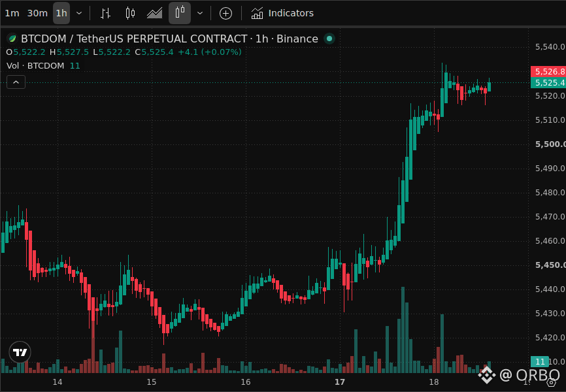
Task: Click the green market status dot
Action: (x=329, y=39)
